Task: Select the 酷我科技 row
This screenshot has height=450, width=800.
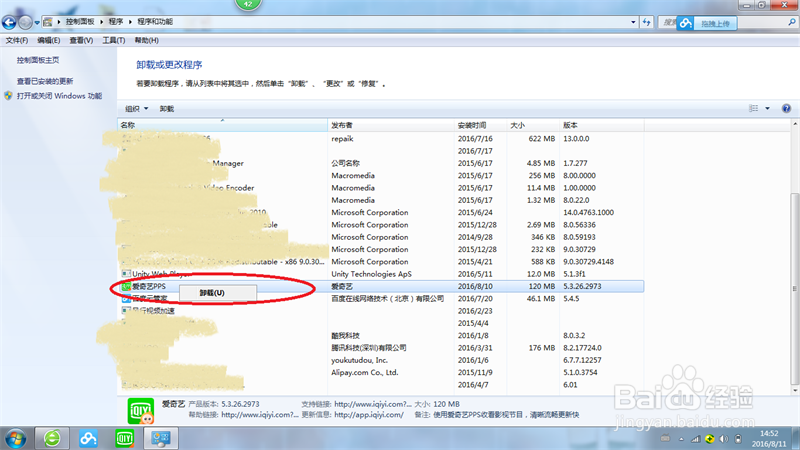Action: [x=381, y=336]
